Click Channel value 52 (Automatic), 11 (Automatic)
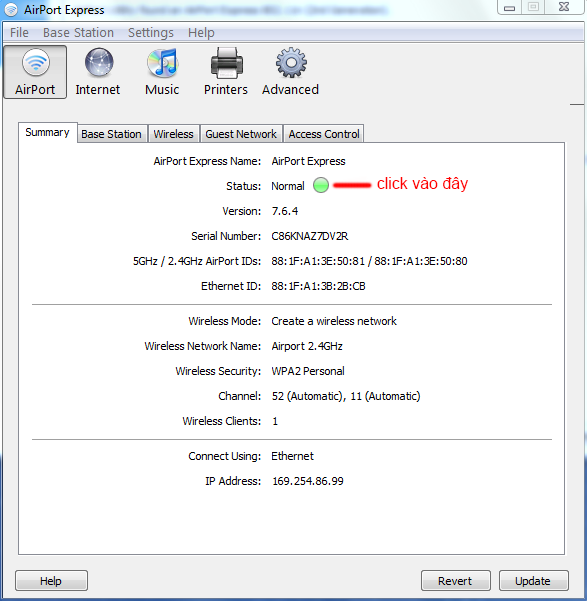Viewport: 587px width, 601px height. coord(346,396)
